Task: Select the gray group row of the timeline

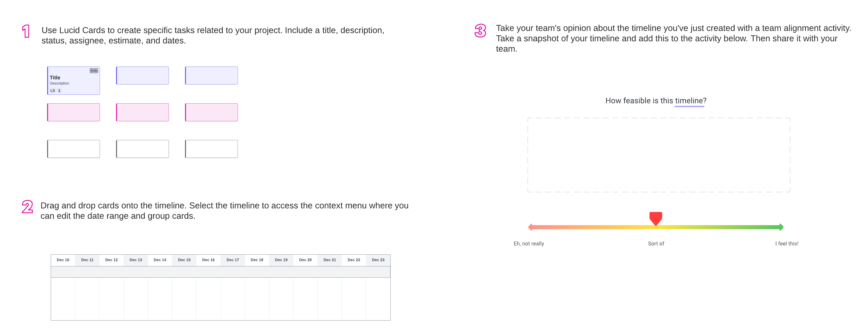Action: (220, 272)
